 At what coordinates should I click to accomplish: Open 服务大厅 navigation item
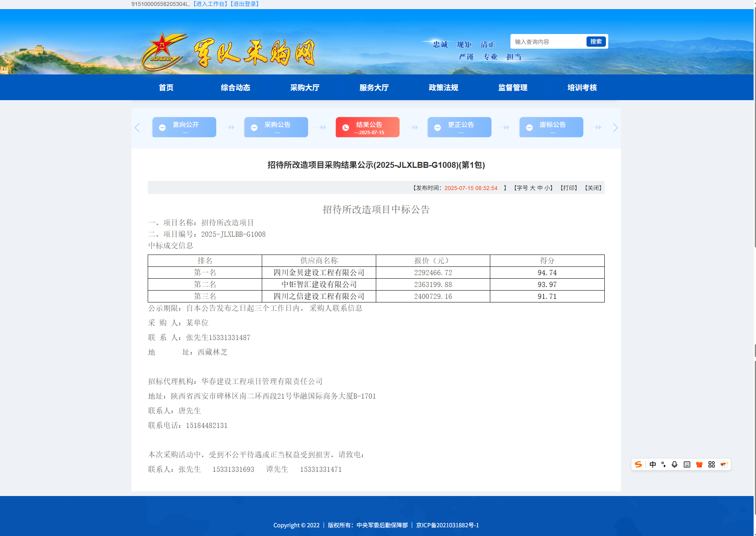tap(374, 87)
